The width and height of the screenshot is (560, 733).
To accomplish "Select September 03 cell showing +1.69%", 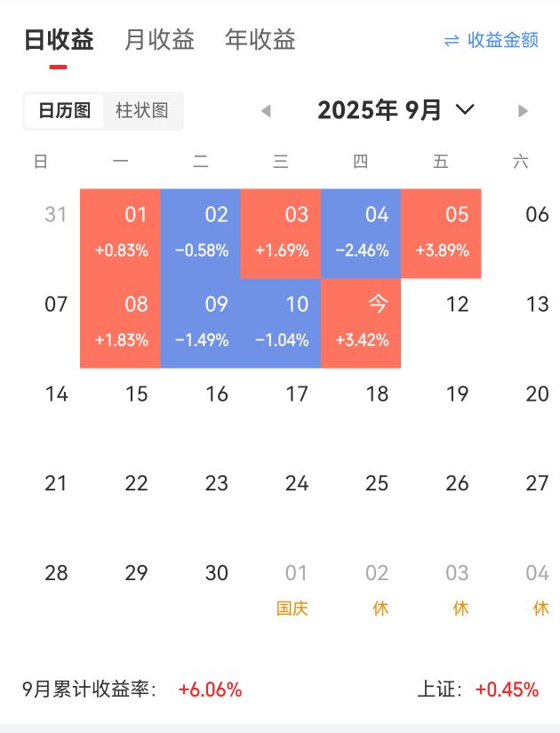I will tap(281, 234).
